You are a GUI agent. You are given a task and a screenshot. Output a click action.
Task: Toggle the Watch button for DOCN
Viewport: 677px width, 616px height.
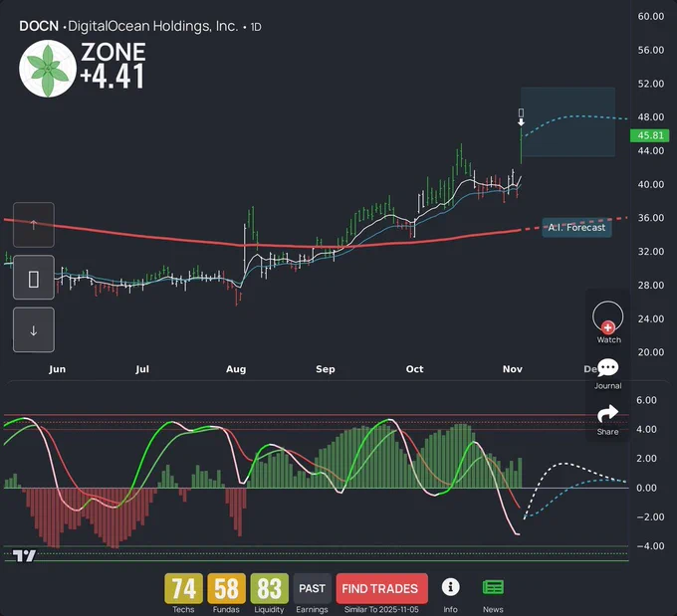point(608,320)
